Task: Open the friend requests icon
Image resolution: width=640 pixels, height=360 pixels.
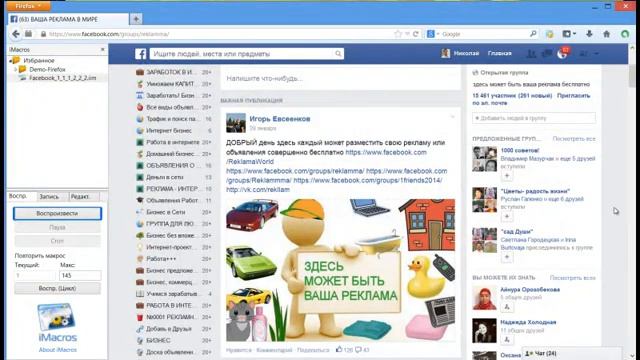Action: point(531,53)
